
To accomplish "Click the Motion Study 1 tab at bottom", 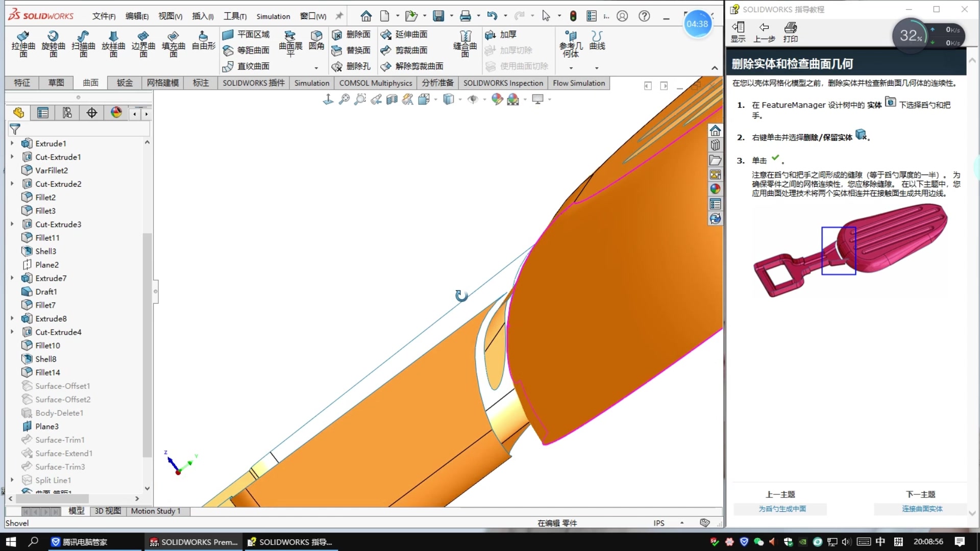I will [155, 511].
